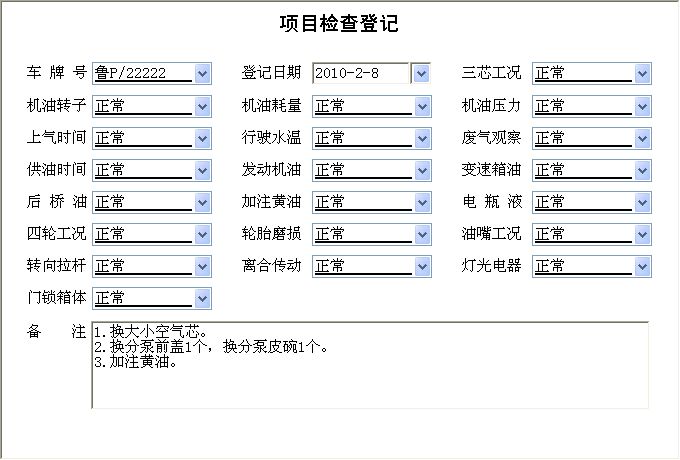Expand the 废气观察 dropdown arrow
Image resolution: width=680 pixels, height=460 pixels.
click(x=643, y=138)
